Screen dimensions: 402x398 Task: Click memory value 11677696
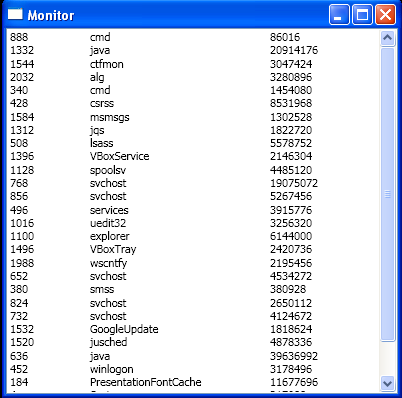point(294,382)
